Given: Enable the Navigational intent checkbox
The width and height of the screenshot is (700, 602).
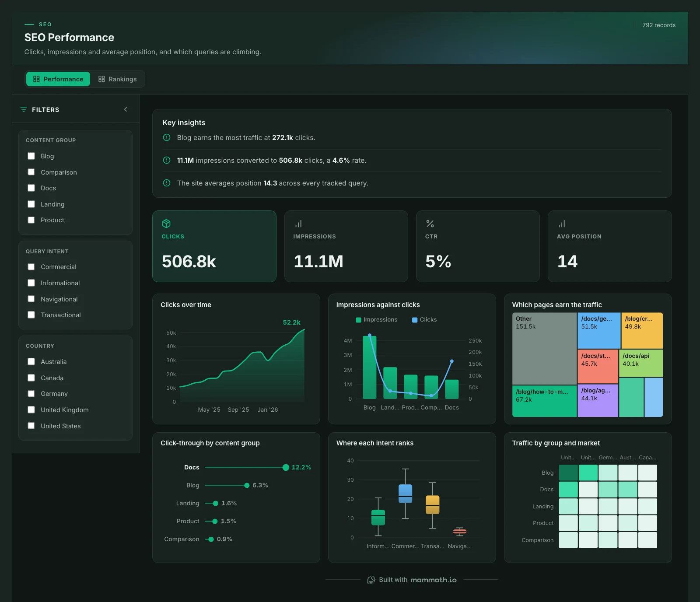Looking at the screenshot, I should (x=31, y=299).
